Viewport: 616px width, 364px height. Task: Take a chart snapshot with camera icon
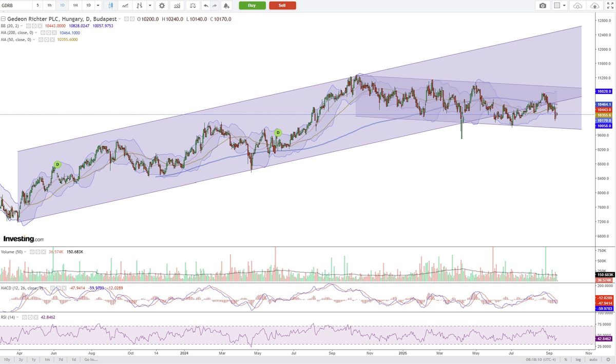(x=543, y=5)
